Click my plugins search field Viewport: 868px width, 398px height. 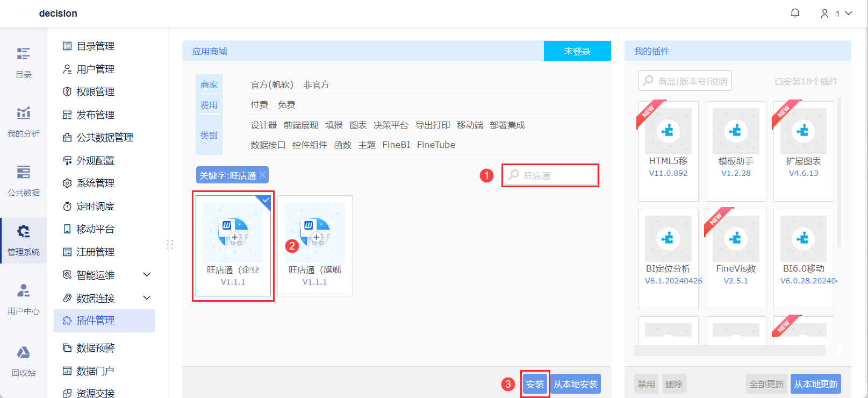[685, 81]
